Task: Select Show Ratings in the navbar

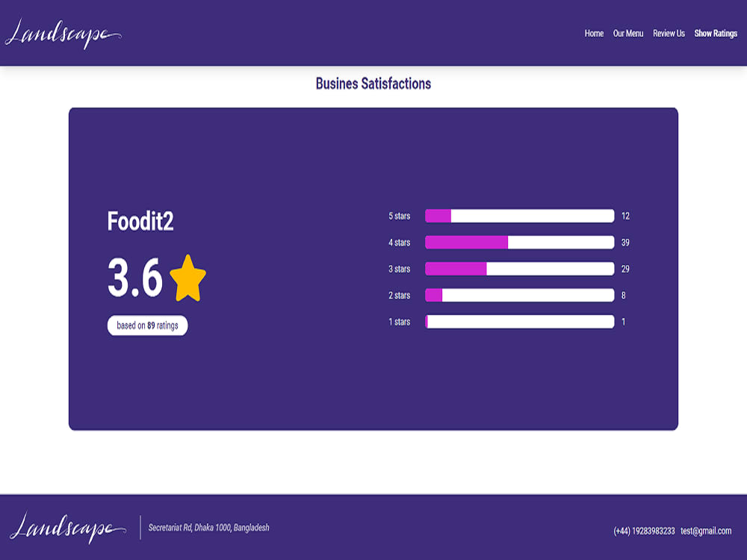Action: click(716, 34)
